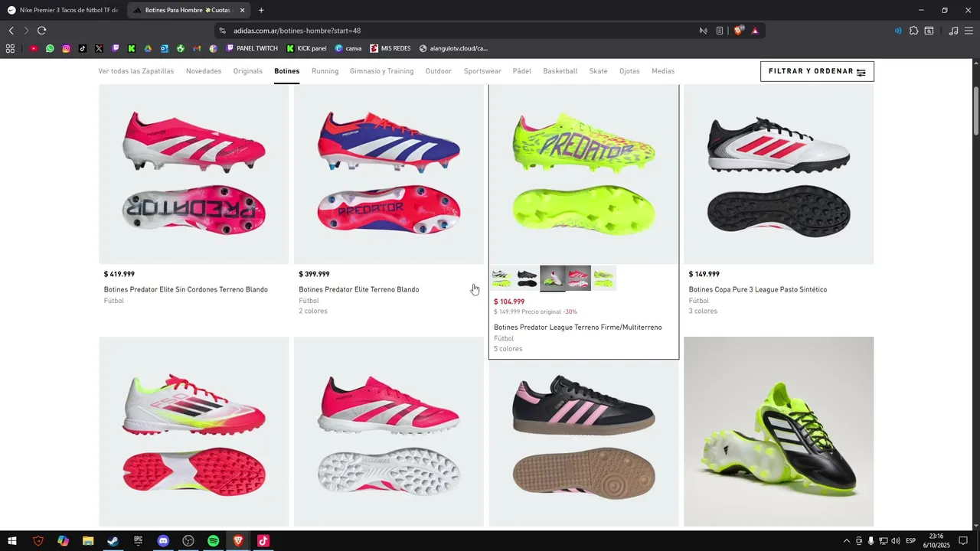This screenshot has height=551, width=980.
Task: Show hidden system tray icons
Action: coord(846,541)
